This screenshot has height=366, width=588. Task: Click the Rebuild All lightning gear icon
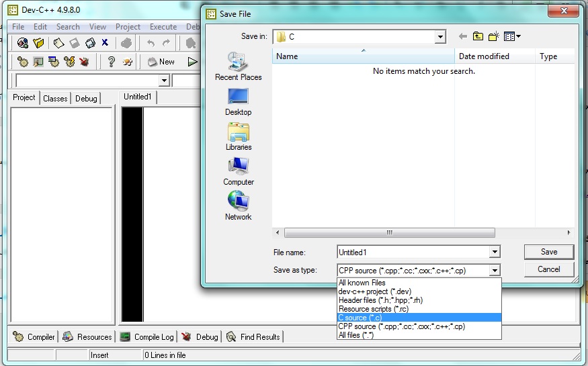tap(69, 61)
